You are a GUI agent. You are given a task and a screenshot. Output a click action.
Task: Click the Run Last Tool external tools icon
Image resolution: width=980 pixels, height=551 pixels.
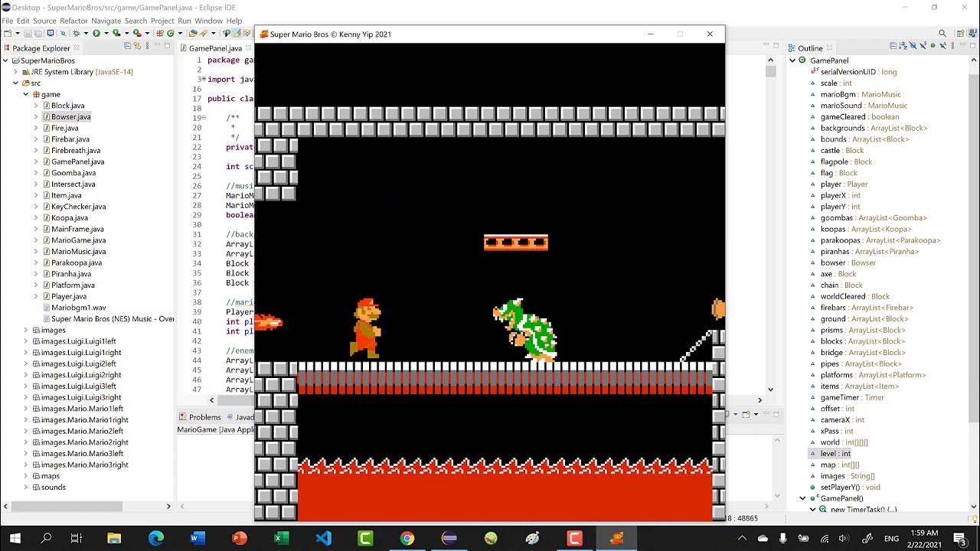click(137, 34)
